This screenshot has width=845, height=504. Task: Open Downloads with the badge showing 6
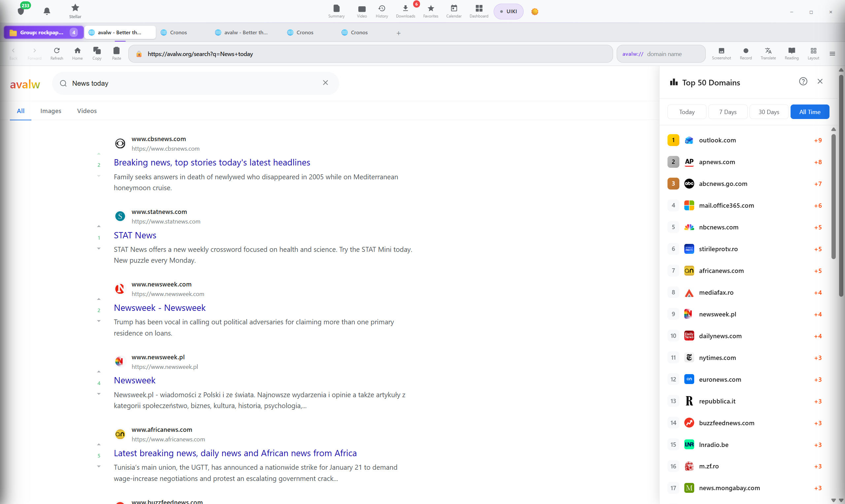[405, 11]
